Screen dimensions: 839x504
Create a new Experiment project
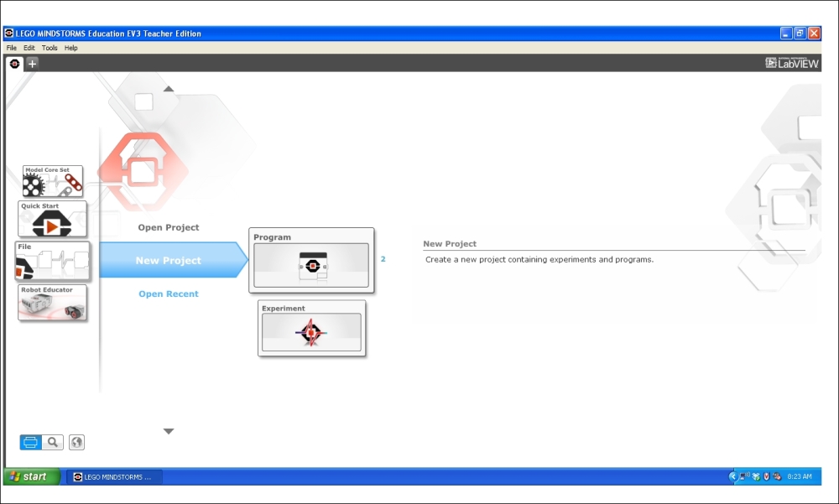[311, 328]
